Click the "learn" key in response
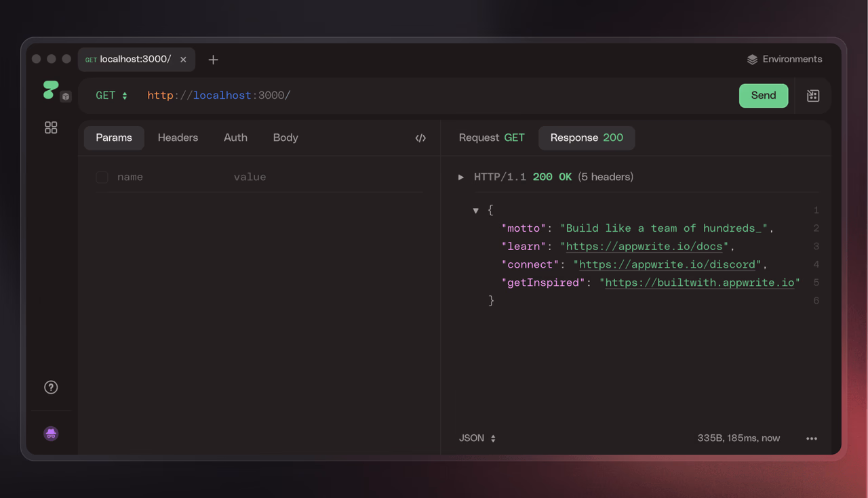This screenshot has height=498, width=868. [524, 247]
